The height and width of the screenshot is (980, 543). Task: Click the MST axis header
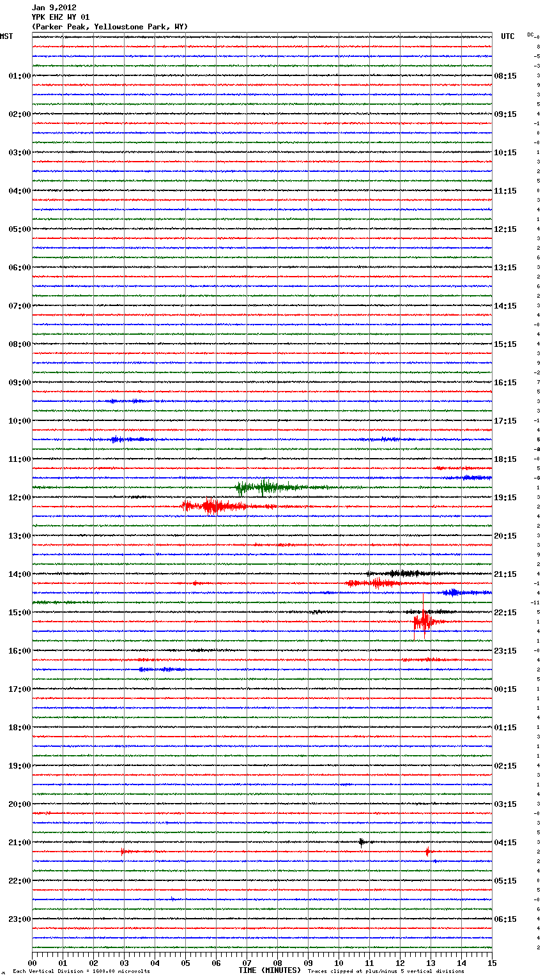click(6, 36)
